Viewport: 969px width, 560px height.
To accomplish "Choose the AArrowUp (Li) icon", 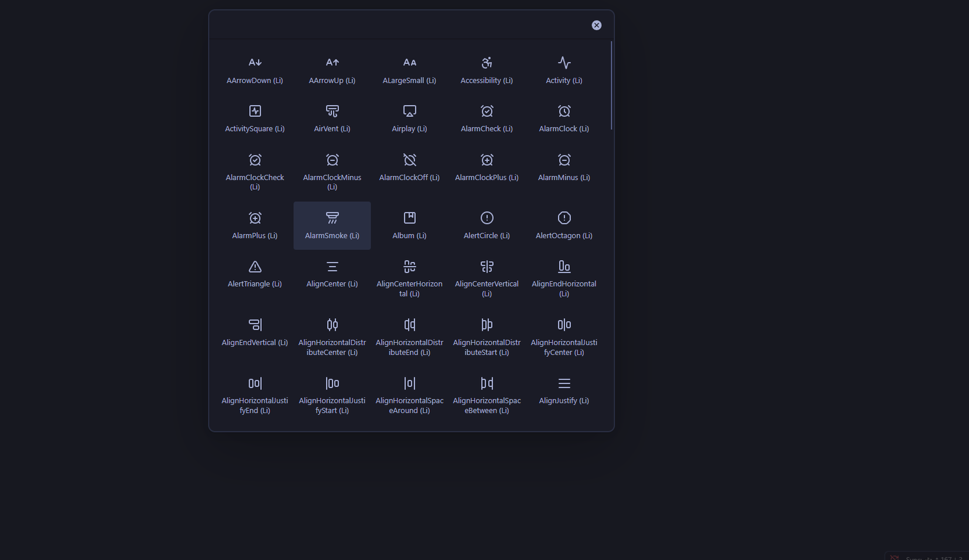I will (332, 63).
